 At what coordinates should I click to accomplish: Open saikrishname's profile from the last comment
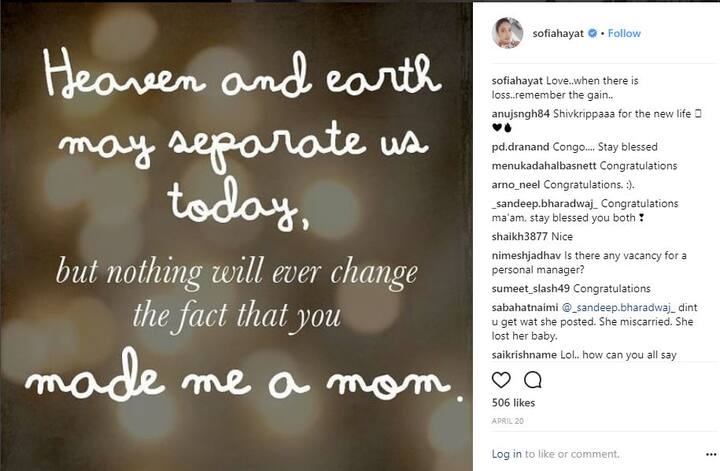coord(524,355)
